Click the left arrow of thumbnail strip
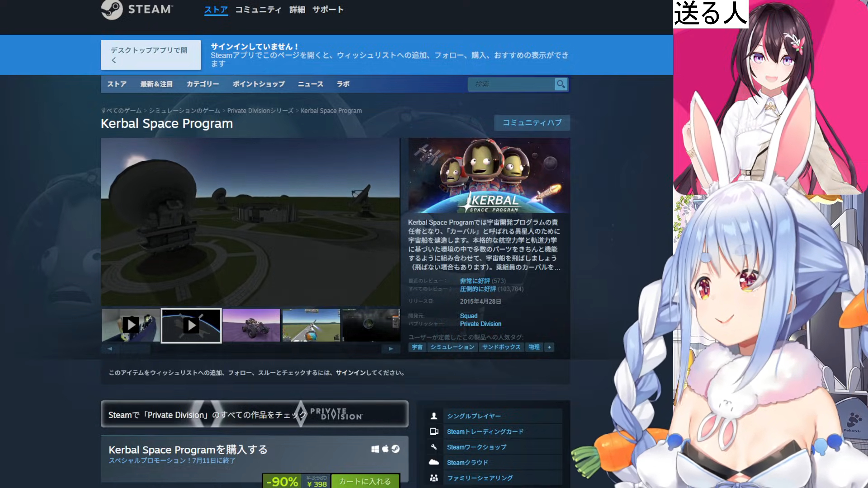This screenshot has height=488, width=868. [x=109, y=348]
